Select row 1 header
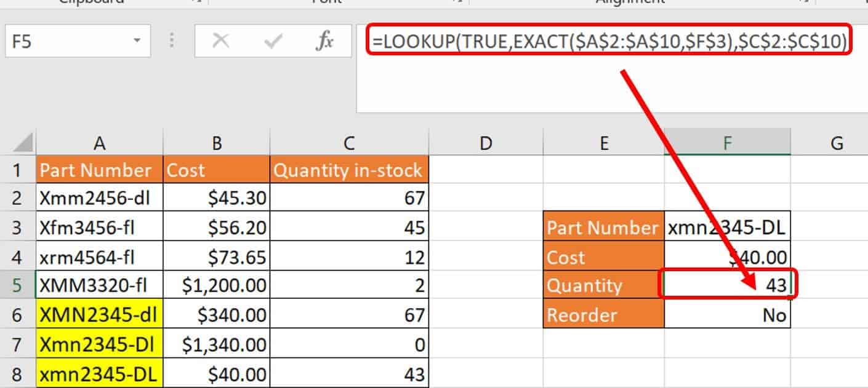The image size is (868, 388). tap(17, 170)
